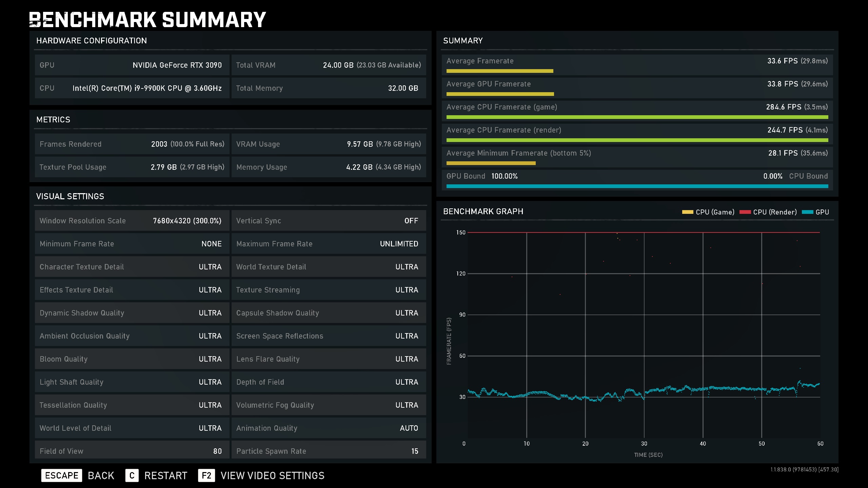Click the Animation Quality AUTO row
Screen dimensions: 868x488
(328, 428)
